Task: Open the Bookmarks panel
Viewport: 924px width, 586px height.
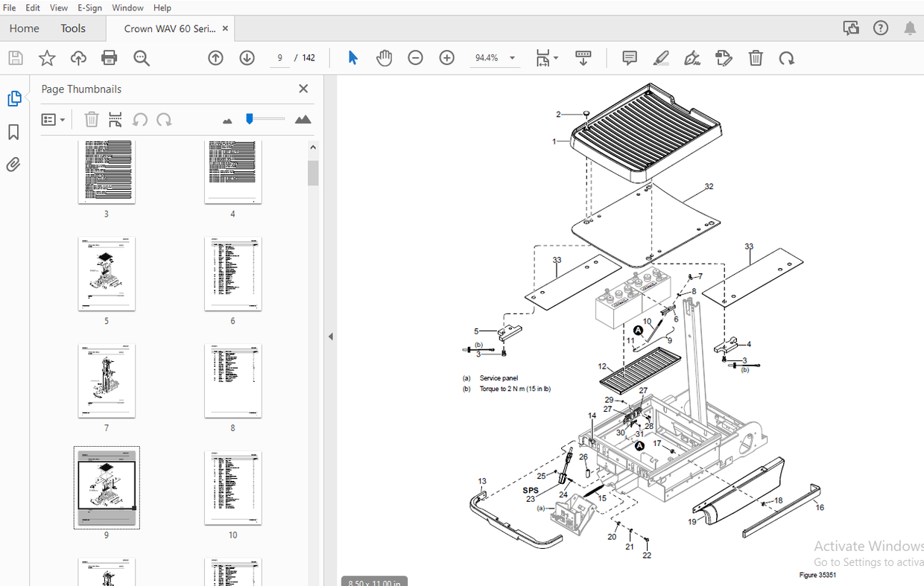Action: tap(13, 131)
